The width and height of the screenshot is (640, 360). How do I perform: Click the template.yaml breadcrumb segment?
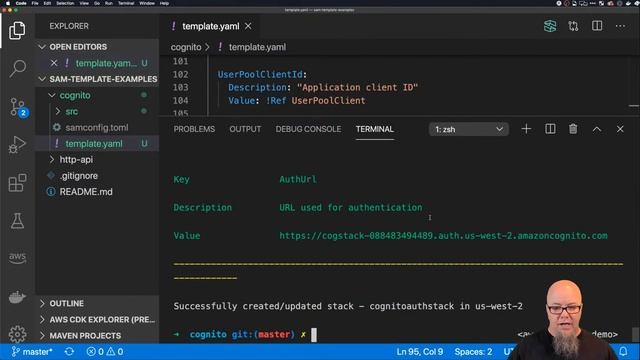(257, 47)
